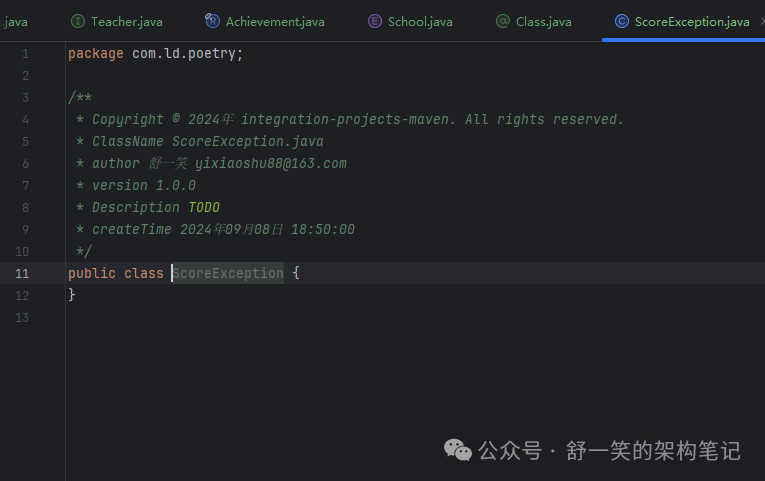Click the School.java enum file icon
The image size is (765, 481).
(375, 21)
